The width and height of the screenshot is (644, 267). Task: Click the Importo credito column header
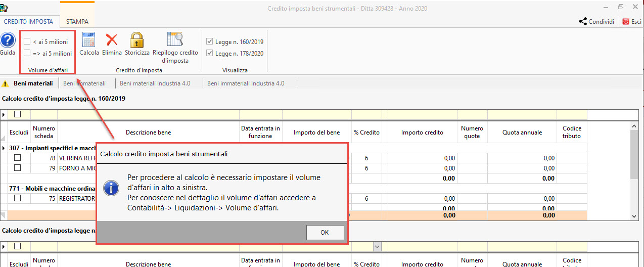tap(422, 132)
